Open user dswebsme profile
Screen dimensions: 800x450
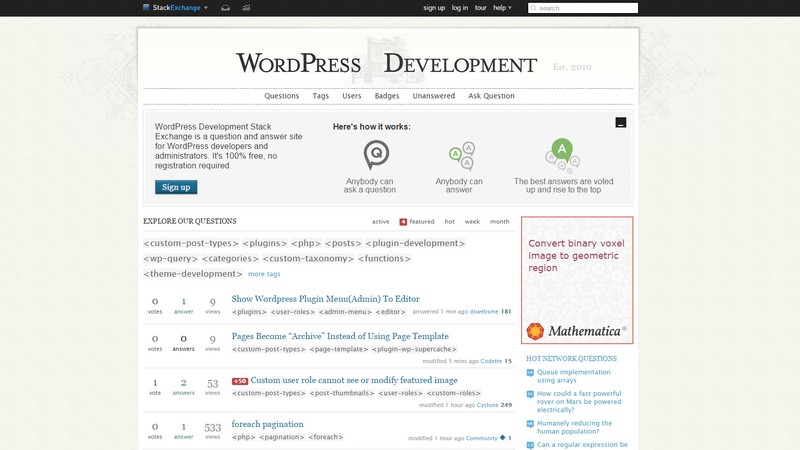click(x=484, y=312)
